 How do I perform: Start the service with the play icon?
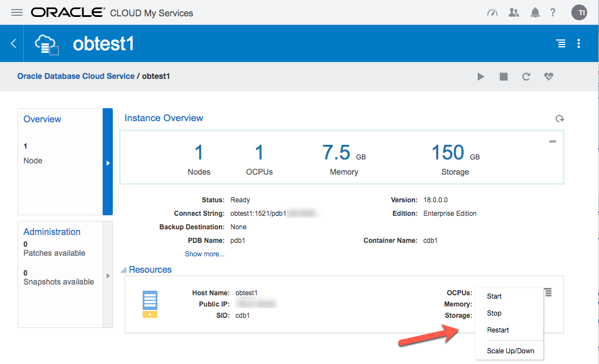tap(481, 77)
